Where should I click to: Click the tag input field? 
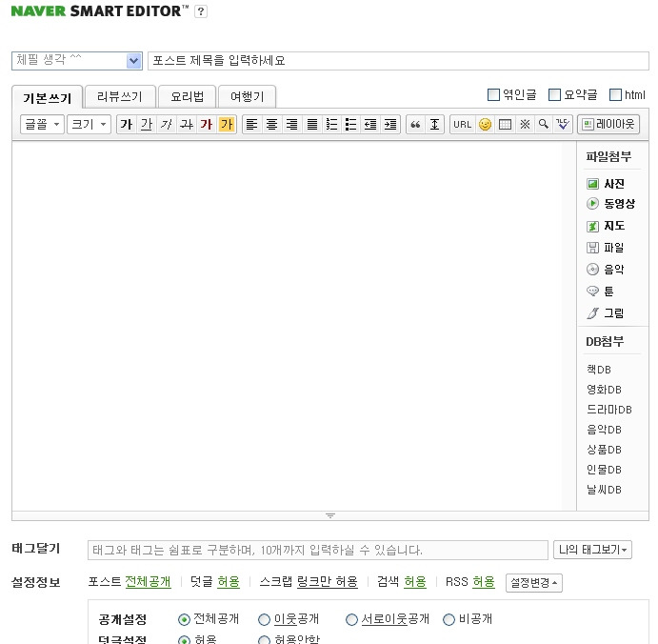tap(318, 550)
